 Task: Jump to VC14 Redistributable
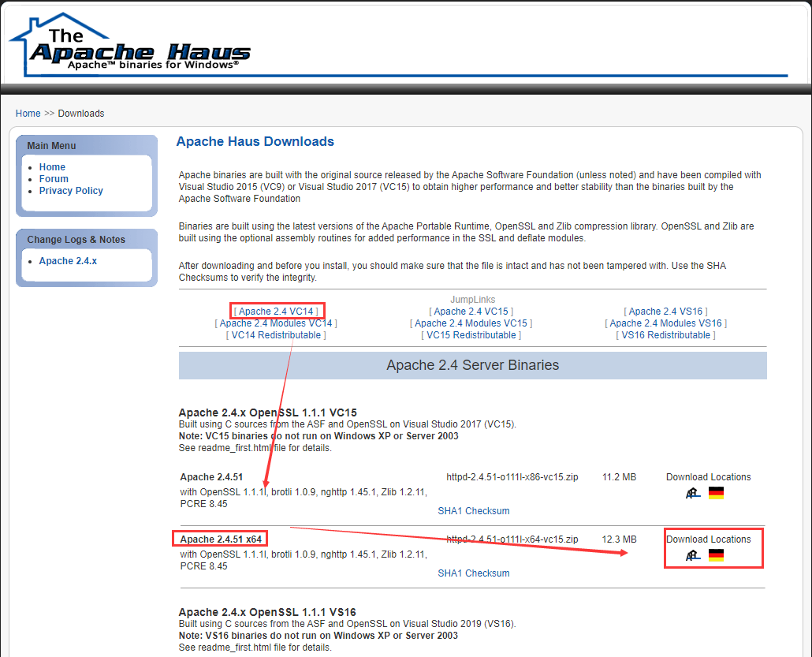coord(276,335)
